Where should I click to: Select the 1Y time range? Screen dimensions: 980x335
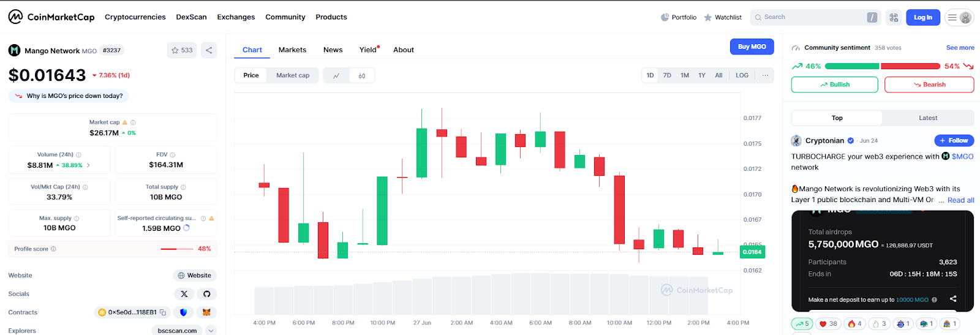702,75
